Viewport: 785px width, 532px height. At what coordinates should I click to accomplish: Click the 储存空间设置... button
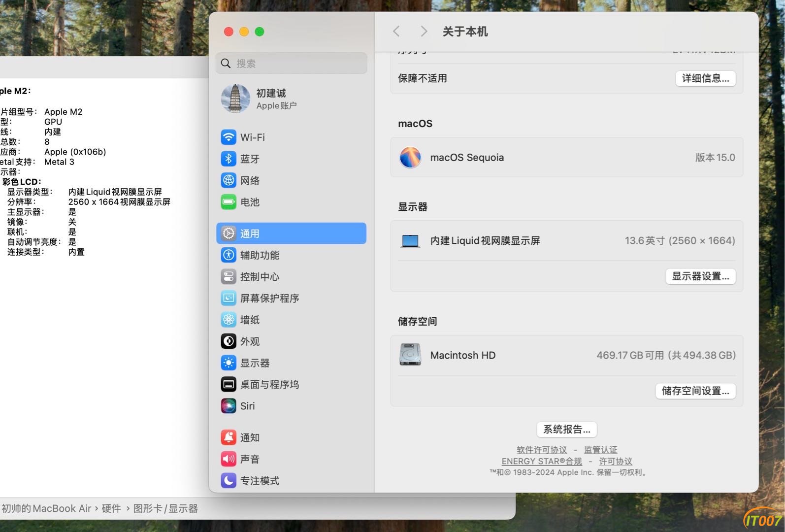coord(695,391)
